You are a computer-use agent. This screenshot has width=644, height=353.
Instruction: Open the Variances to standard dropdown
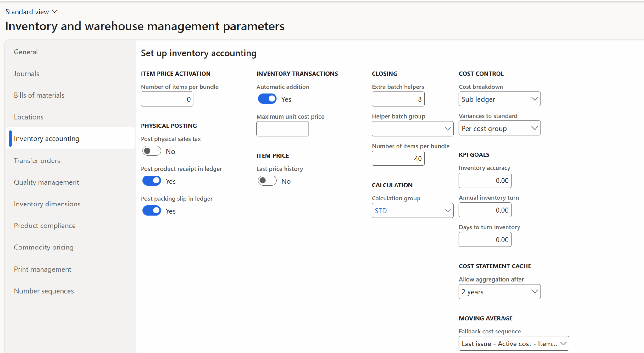(x=499, y=128)
